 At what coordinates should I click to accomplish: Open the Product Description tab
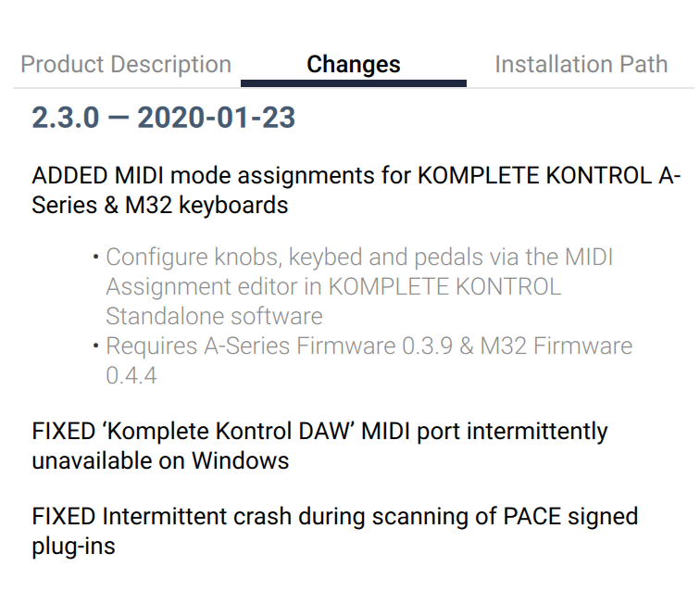[126, 64]
